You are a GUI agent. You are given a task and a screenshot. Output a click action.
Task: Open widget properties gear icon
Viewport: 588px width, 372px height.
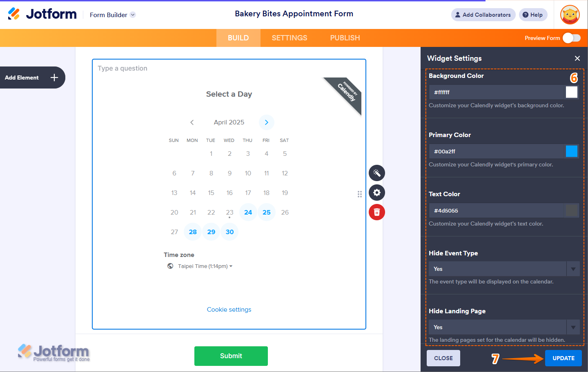click(x=377, y=193)
